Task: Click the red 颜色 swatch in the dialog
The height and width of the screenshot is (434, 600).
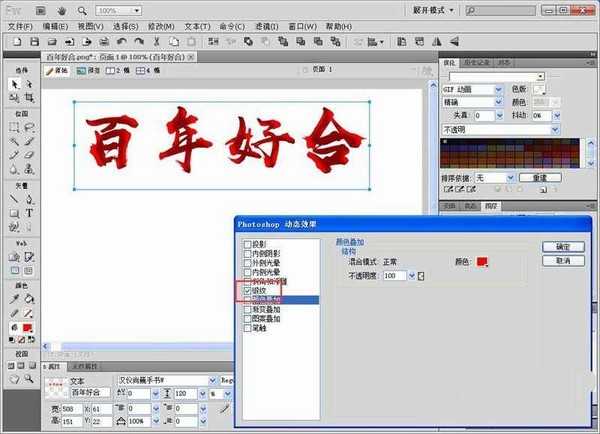Action: (x=482, y=262)
